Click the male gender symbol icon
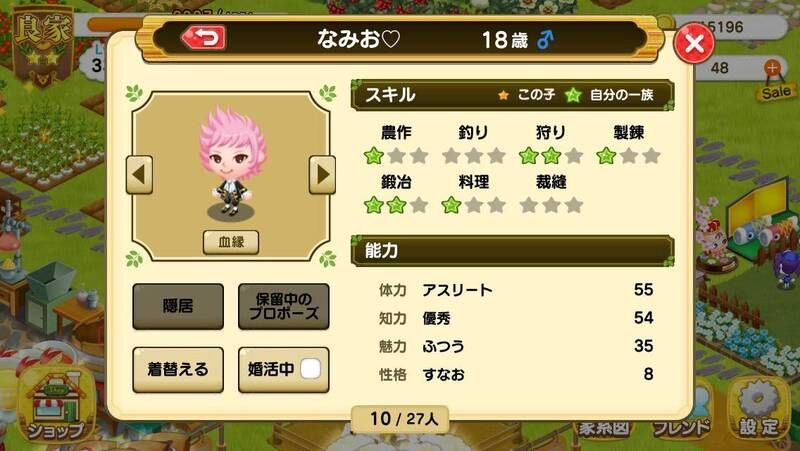This screenshot has height=451, width=800. 545,39
